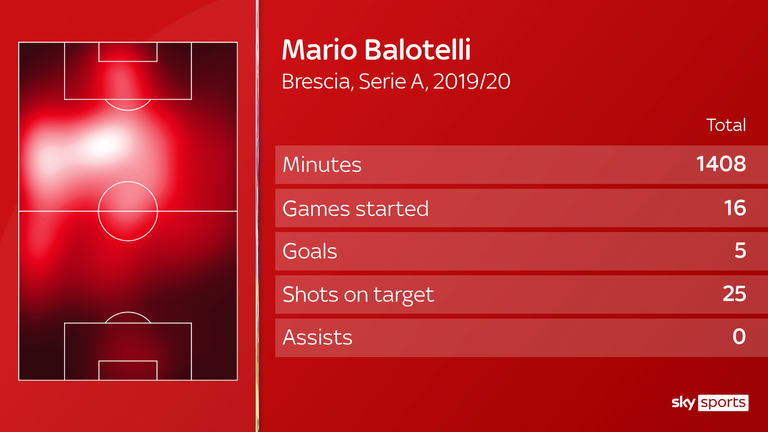
Task: Click the Total column header
Action: point(726,125)
